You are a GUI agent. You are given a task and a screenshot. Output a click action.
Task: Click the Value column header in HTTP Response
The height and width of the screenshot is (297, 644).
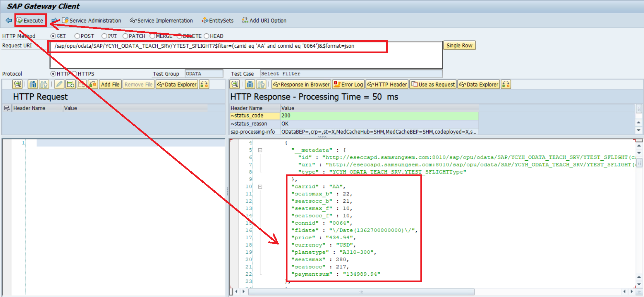coord(379,108)
